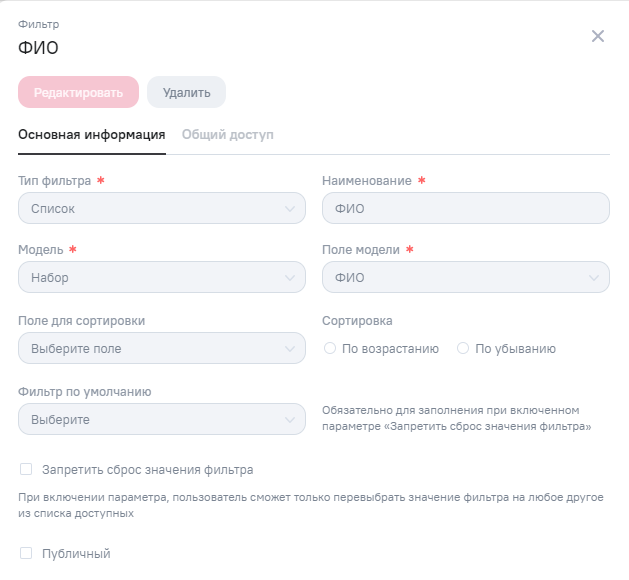
Task: Select the По возрастанию sort option
Action: point(330,349)
